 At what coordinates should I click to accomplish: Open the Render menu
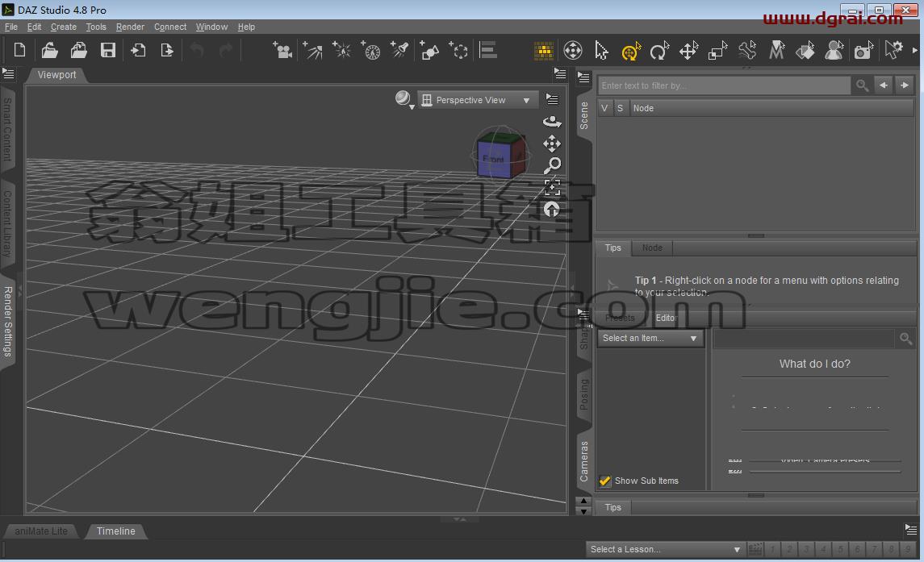[130, 27]
